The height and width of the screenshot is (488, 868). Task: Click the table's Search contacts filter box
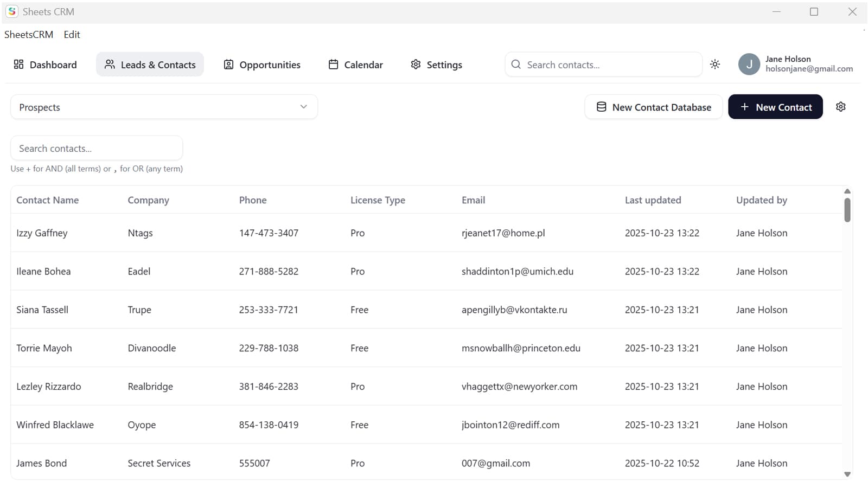[x=97, y=148]
